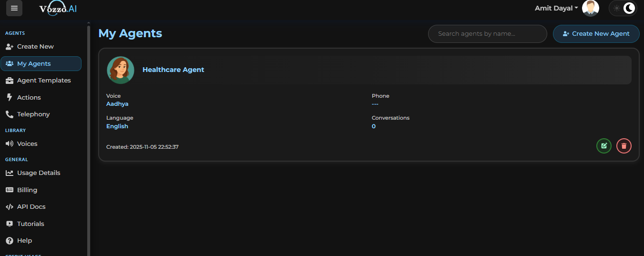The width and height of the screenshot is (644, 256).
Task: Click the user profile avatar
Action: click(x=591, y=8)
